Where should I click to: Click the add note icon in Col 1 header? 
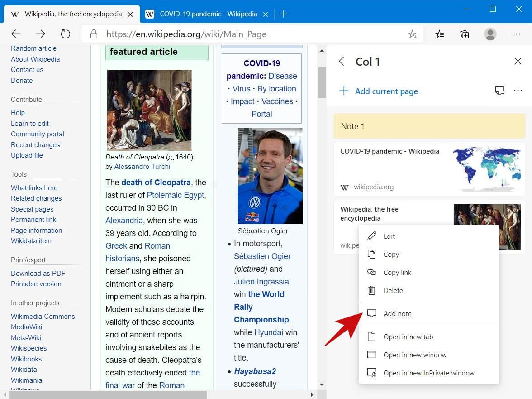click(x=499, y=90)
